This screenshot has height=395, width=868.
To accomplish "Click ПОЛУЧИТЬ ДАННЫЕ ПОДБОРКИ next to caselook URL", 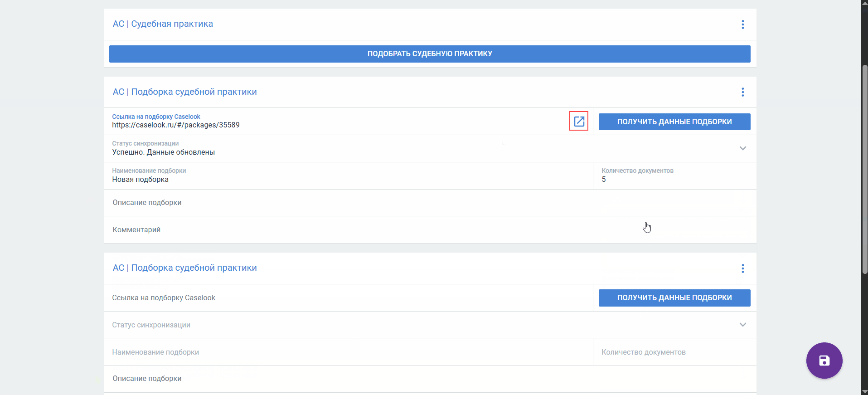I will point(674,122).
